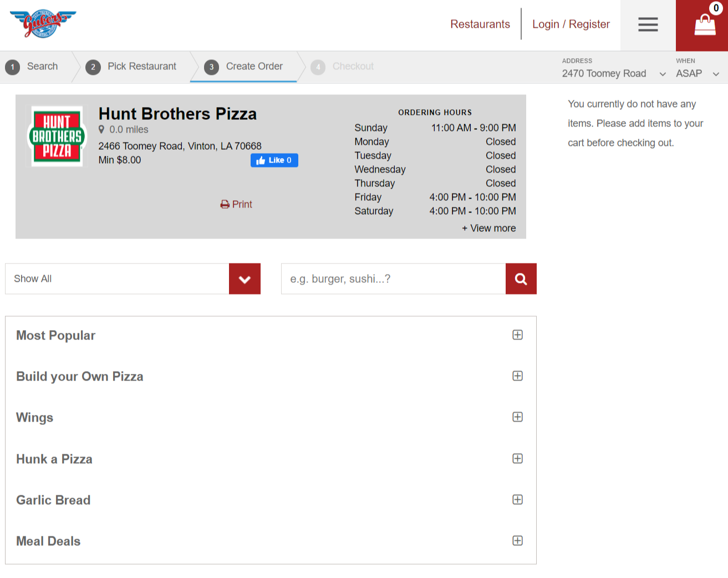
Task: Click Saturday hours 4:00 PM - 10:00 PM
Action: [x=472, y=211]
